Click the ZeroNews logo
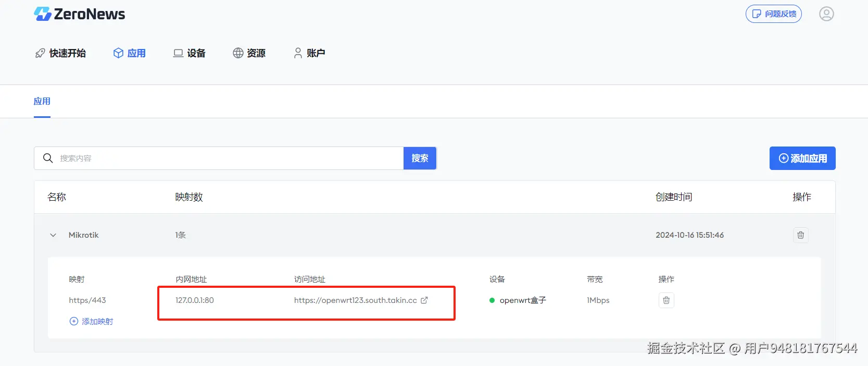This screenshot has width=868, height=366. click(x=80, y=14)
